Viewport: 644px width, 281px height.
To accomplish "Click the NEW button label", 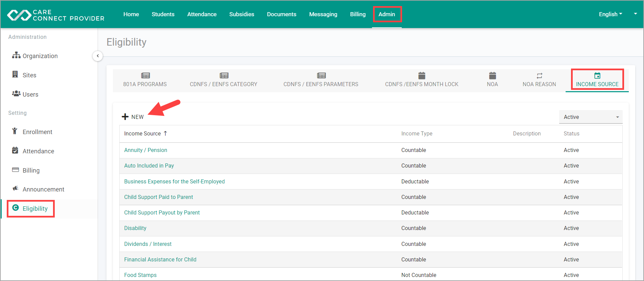I will click(138, 117).
